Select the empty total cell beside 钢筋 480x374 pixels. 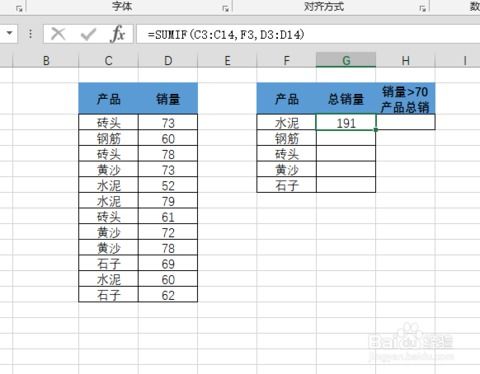coord(346,138)
